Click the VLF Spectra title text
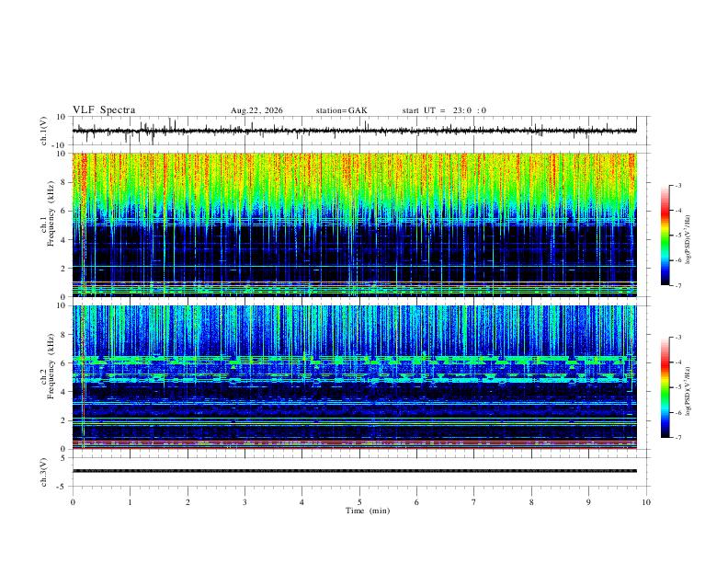This screenshot has height=563, width=728. coord(104,110)
